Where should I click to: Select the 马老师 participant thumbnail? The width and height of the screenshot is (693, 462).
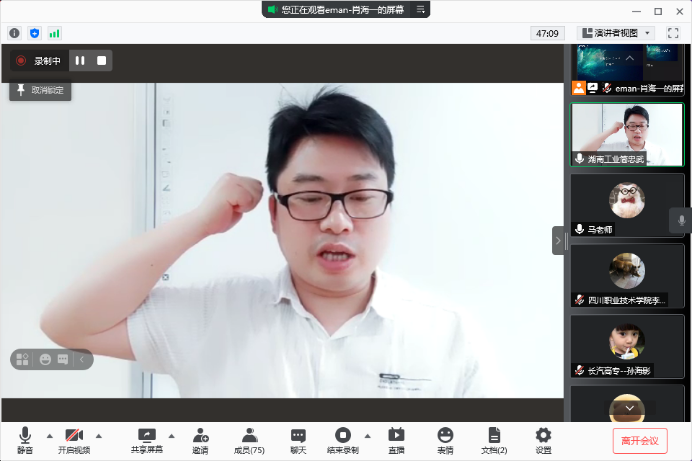(627, 205)
